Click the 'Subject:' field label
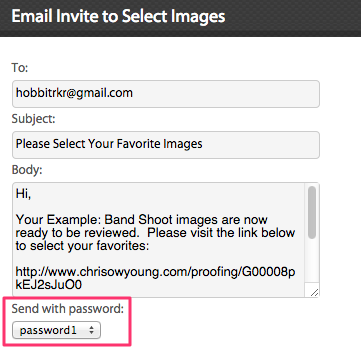 pos(33,119)
